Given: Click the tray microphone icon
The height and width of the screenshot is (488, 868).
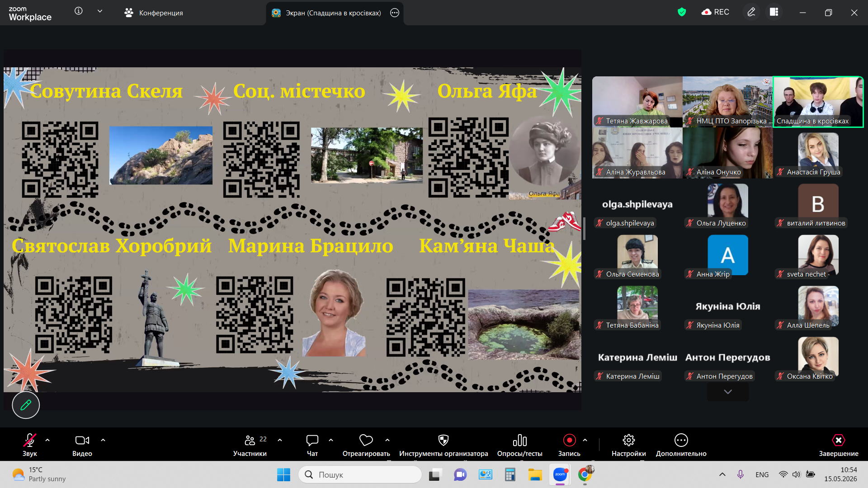Looking at the screenshot, I should (741, 474).
